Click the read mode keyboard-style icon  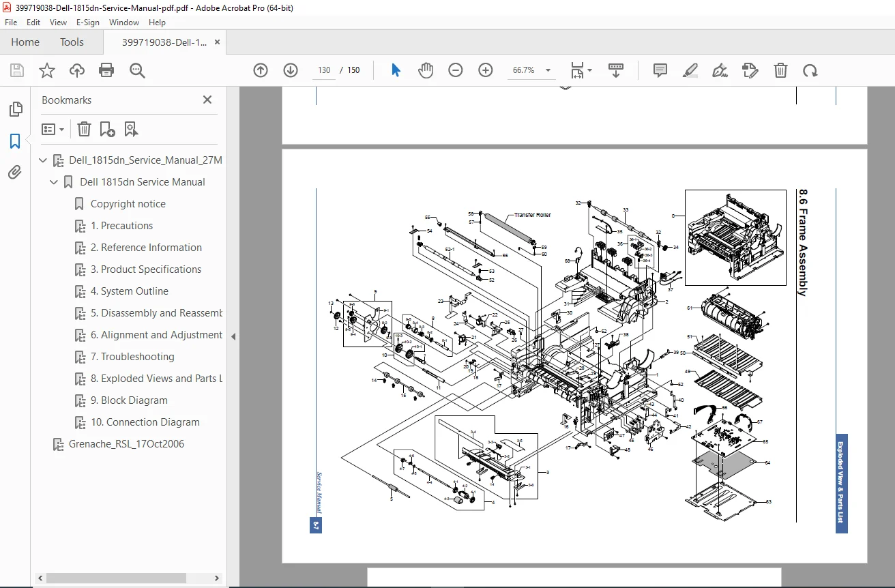(616, 70)
